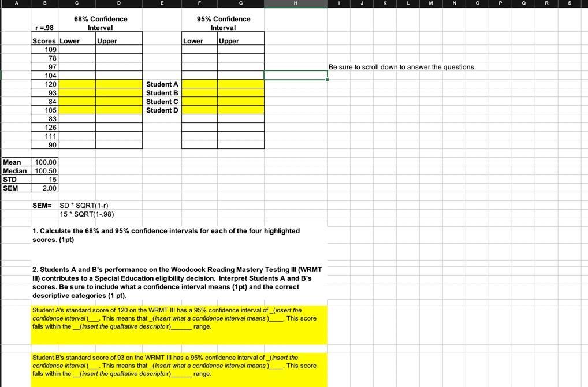The width and height of the screenshot is (588, 387).
Task: Select score cell 120
Action: pos(44,84)
